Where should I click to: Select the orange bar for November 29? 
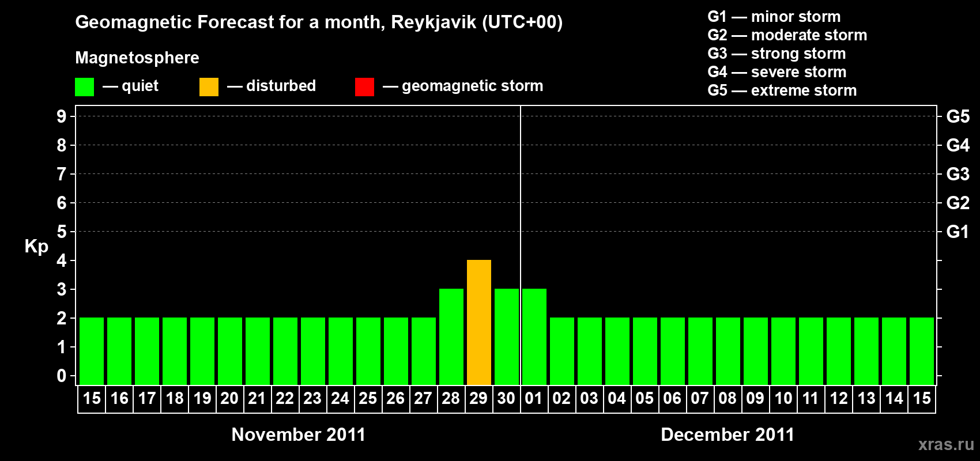[479, 322]
